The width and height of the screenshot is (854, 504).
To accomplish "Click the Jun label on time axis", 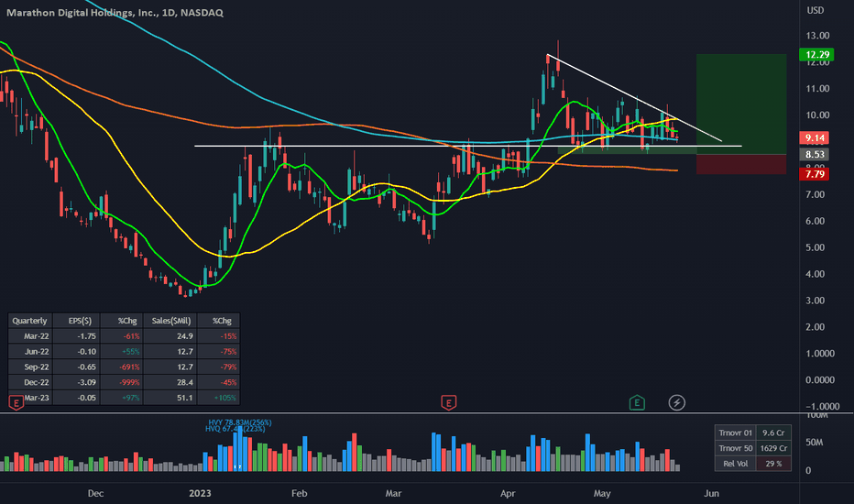I will 711,493.
